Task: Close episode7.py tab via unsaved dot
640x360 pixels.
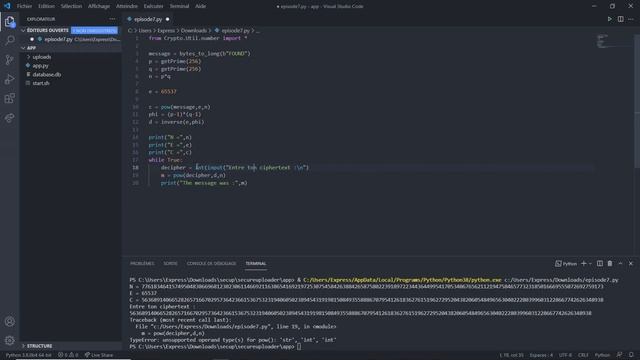Action: tap(167, 19)
